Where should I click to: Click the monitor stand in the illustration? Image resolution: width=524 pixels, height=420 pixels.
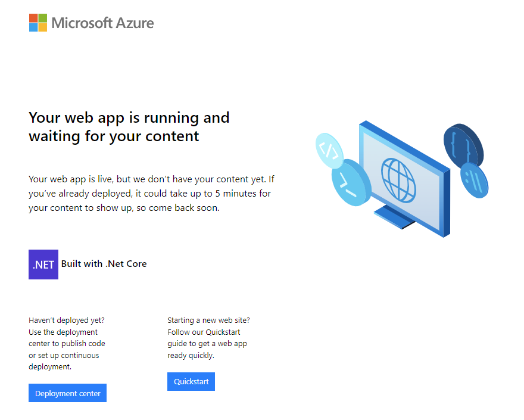(394, 217)
